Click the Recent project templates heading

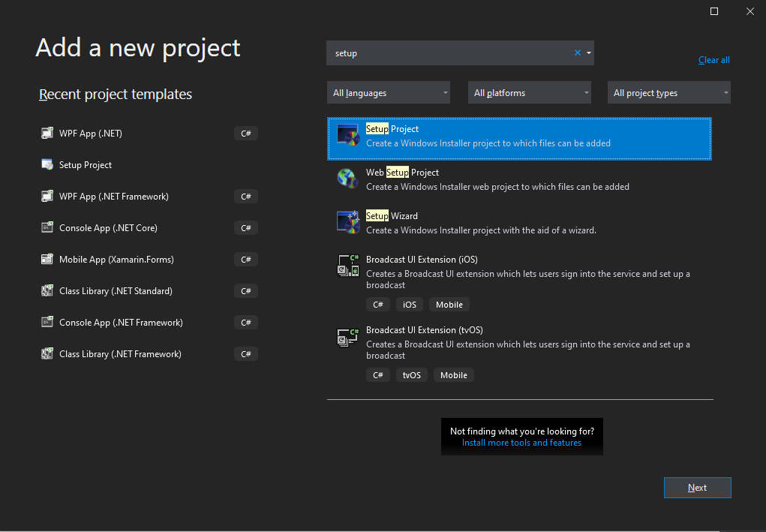[x=116, y=94]
